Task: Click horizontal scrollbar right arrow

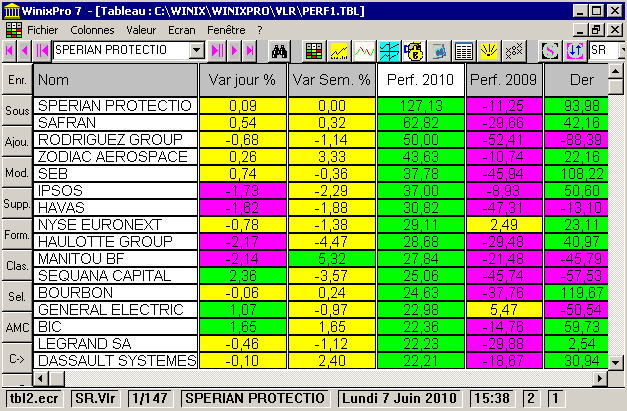Action: coord(600,378)
